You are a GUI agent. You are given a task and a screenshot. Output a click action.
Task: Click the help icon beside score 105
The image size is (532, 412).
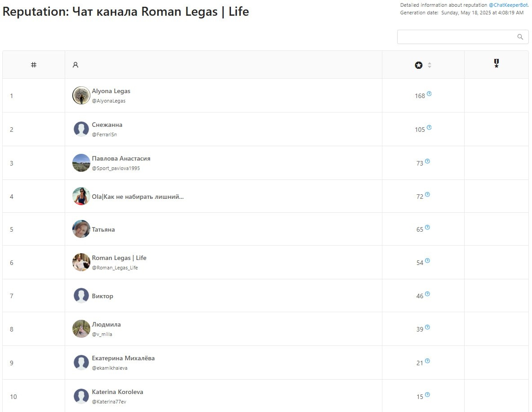(x=429, y=128)
